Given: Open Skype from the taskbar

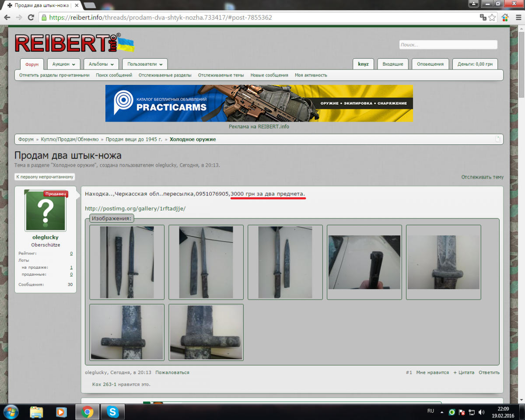Looking at the screenshot, I should 113,412.
